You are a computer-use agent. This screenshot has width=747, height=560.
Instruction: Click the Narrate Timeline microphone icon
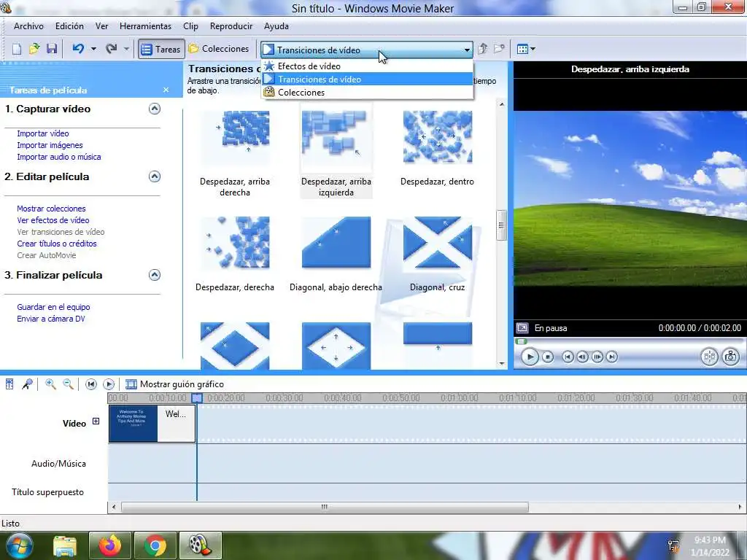click(27, 384)
